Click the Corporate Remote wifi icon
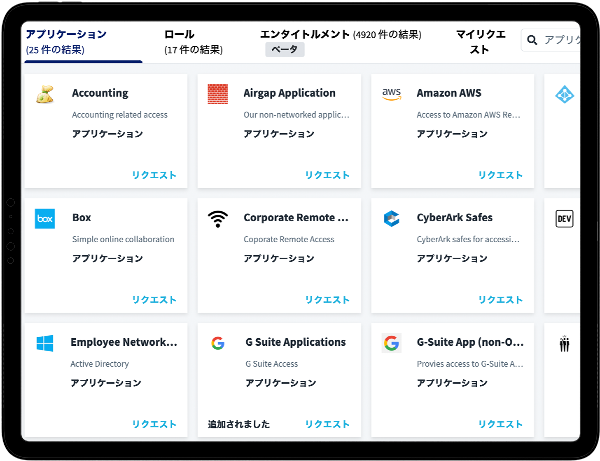This screenshot has height=461, width=600. pos(218,219)
